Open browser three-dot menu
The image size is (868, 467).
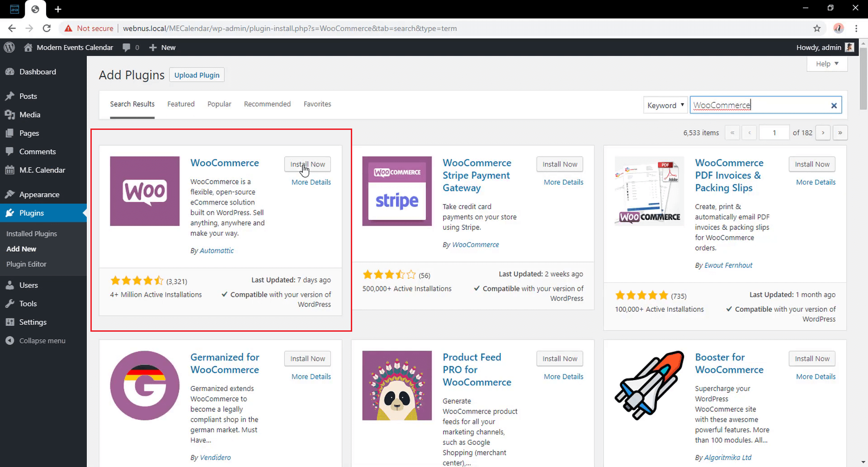click(856, 28)
